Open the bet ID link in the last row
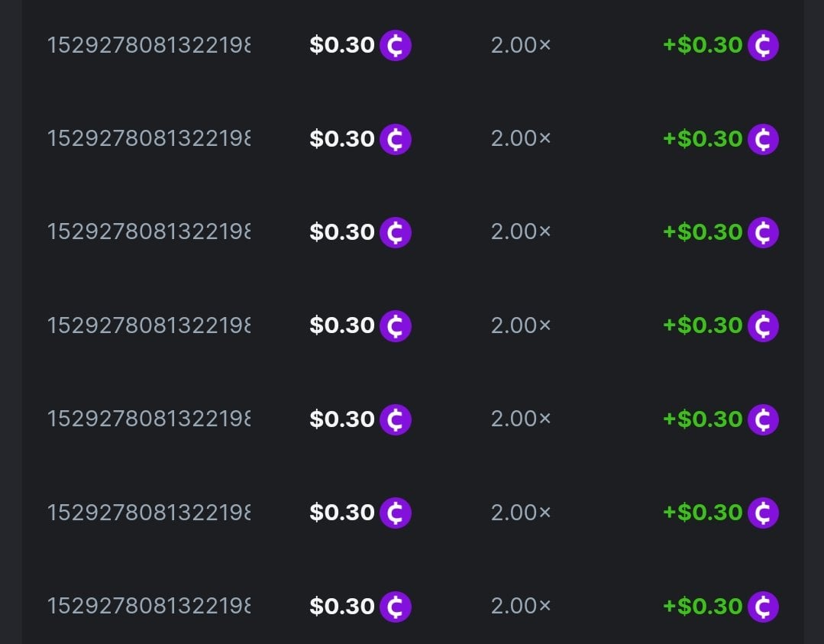 click(x=148, y=607)
